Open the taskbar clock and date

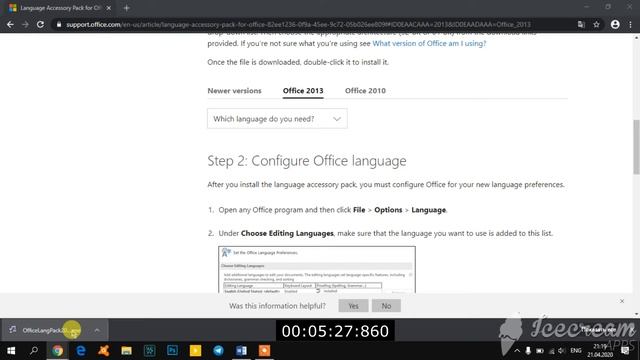600,351
